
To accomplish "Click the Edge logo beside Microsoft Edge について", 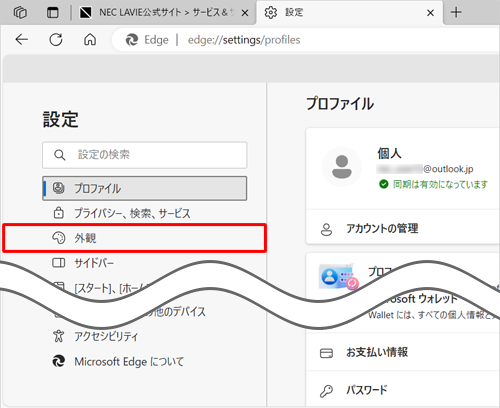I will [x=59, y=361].
